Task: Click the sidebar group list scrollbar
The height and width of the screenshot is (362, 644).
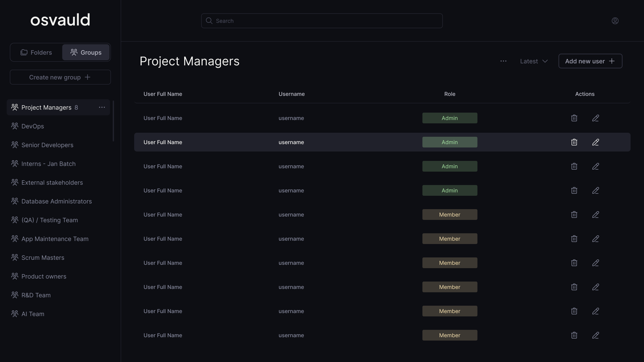Action: (x=113, y=121)
